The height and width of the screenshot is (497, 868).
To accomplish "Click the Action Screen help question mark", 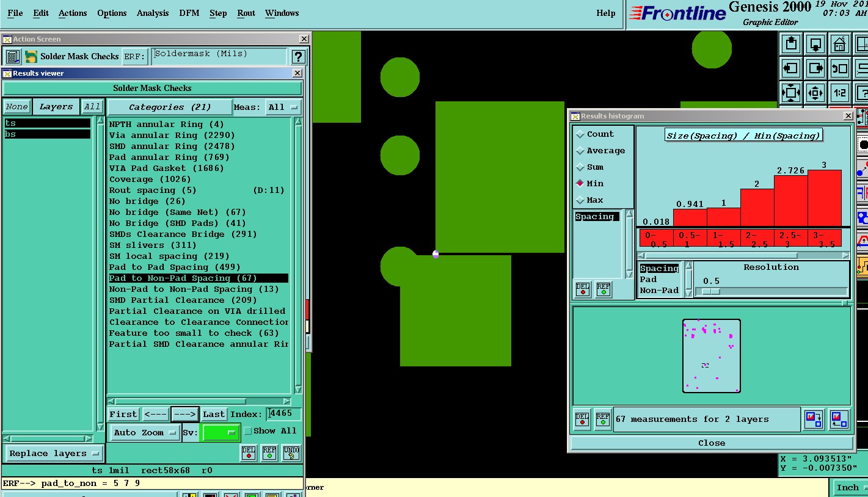I will tap(297, 57).
